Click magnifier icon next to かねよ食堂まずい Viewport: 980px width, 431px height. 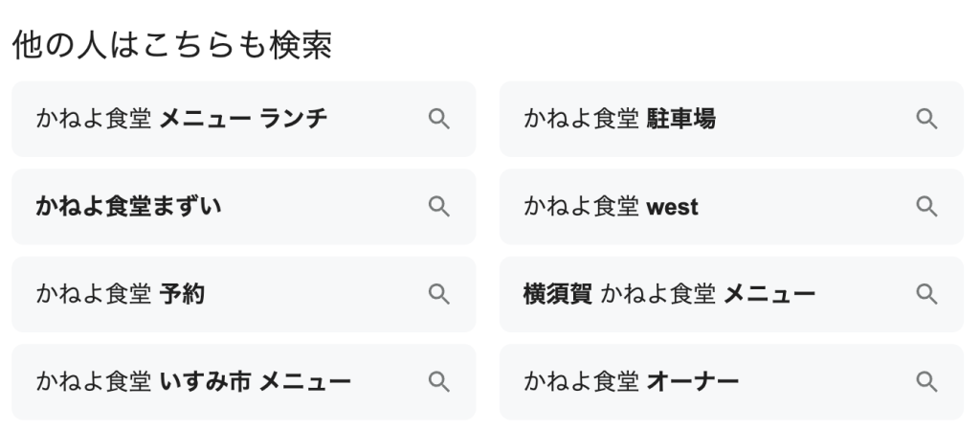pos(438,206)
